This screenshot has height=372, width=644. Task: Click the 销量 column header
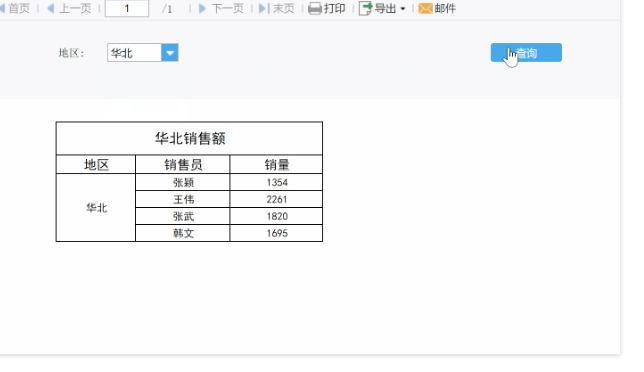click(x=276, y=165)
